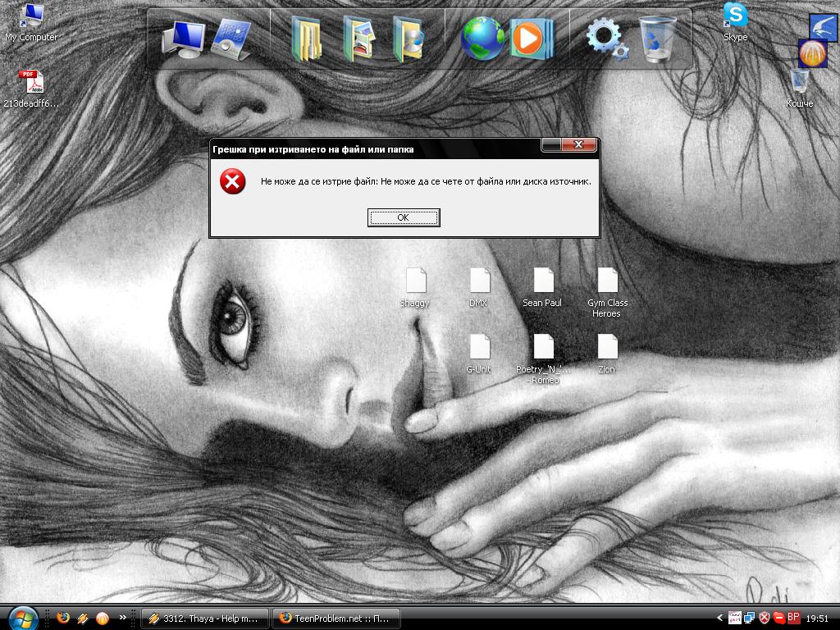
Task: Select the Skype desktop shortcut
Action: click(736, 22)
